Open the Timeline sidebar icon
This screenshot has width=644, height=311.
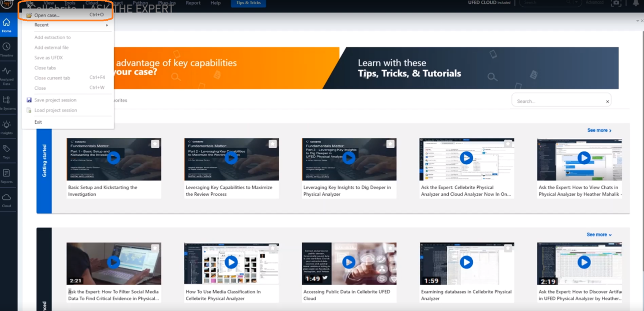[6, 49]
